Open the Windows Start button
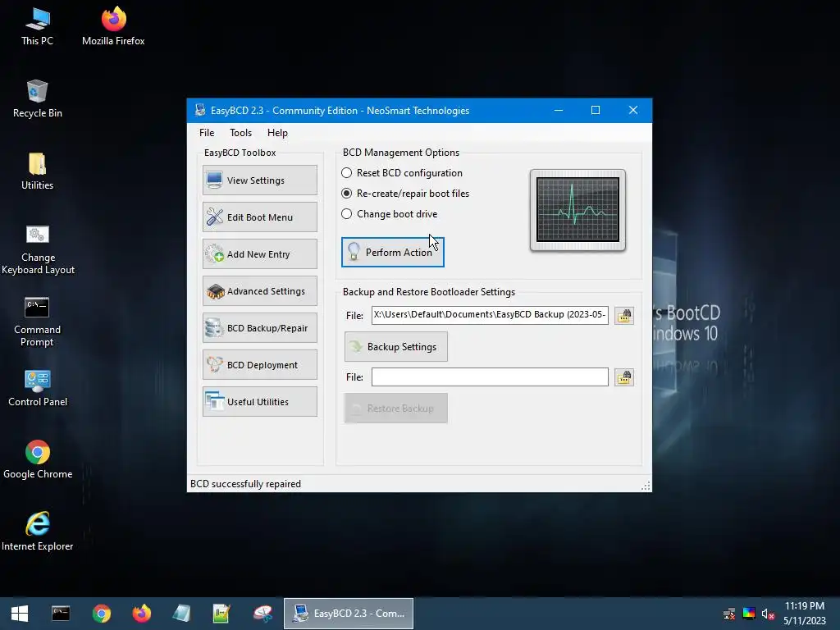 coord(20,614)
